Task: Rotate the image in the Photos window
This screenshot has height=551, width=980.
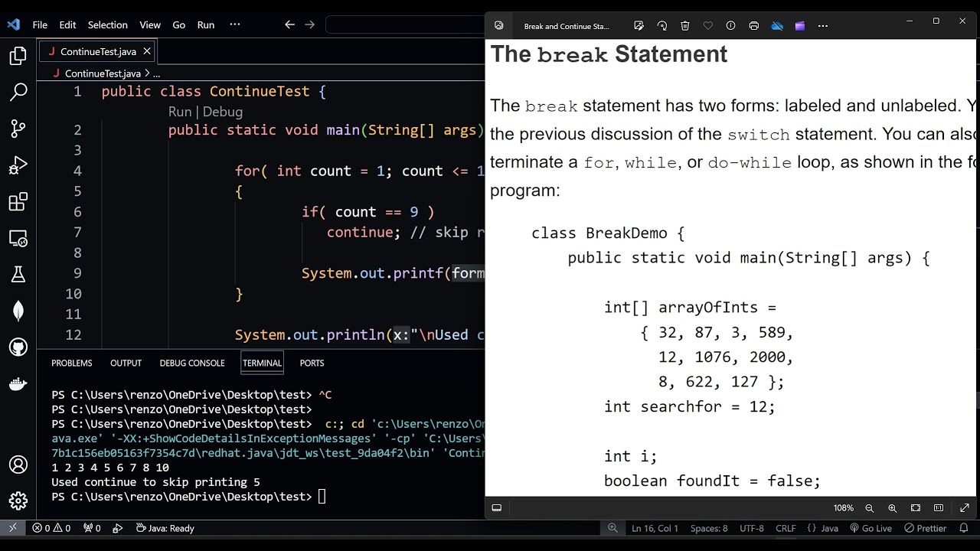Action: [x=662, y=26]
